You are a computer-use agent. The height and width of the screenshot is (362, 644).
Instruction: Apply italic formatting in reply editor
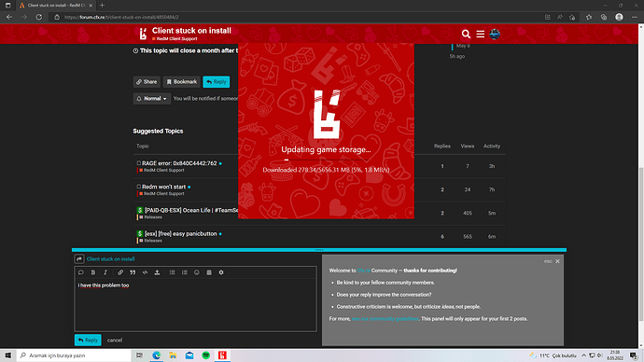(x=105, y=272)
